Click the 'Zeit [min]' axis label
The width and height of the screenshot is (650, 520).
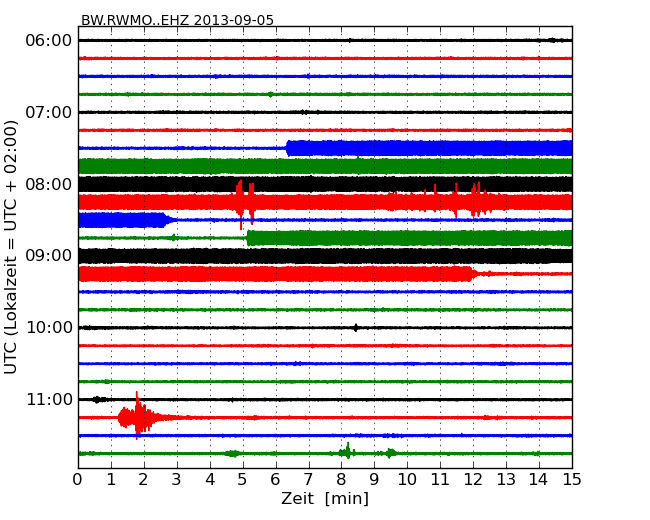pyautogui.click(x=325, y=498)
